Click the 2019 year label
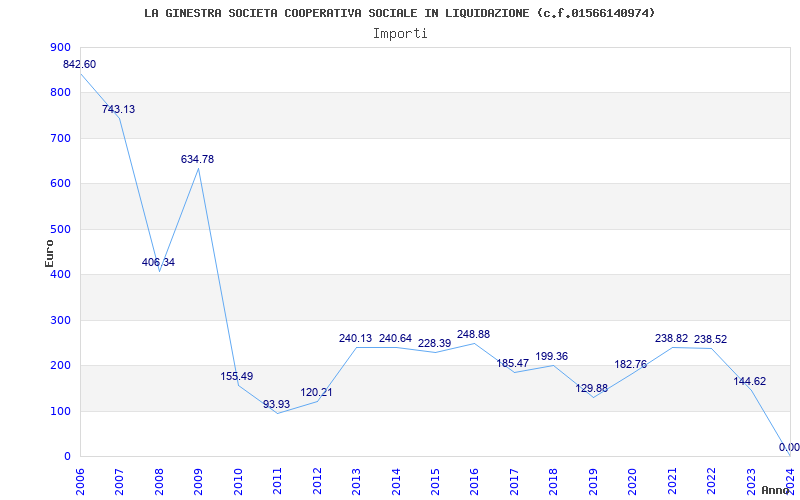 pos(593,481)
